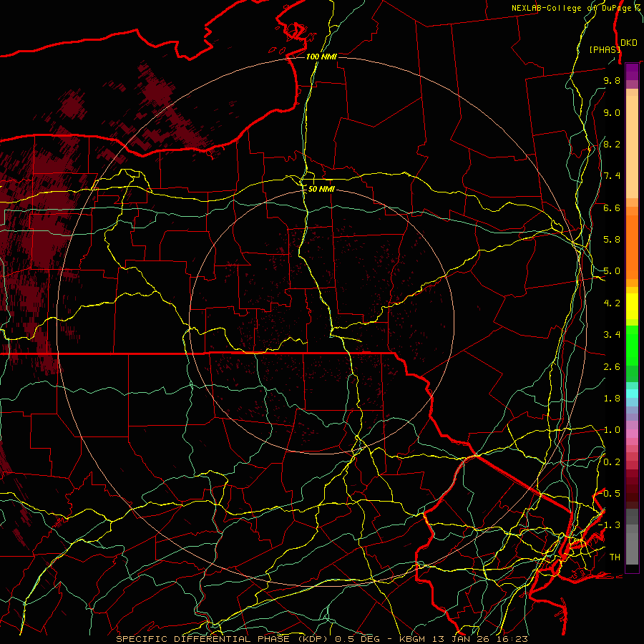Viewport: 644px width, 644px height.
Task: Click the [PHAS] label near the legend
Action: coord(605,49)
